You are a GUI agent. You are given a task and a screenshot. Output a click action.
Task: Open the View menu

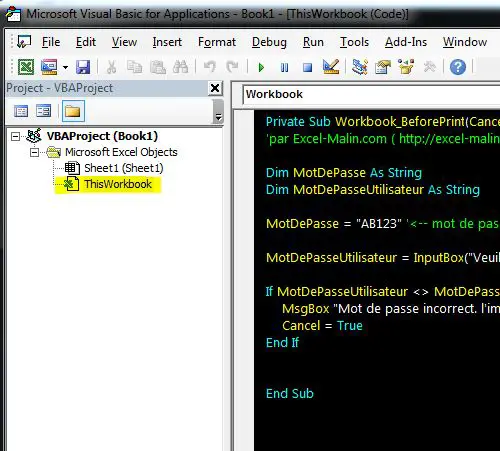pos(124,42)
